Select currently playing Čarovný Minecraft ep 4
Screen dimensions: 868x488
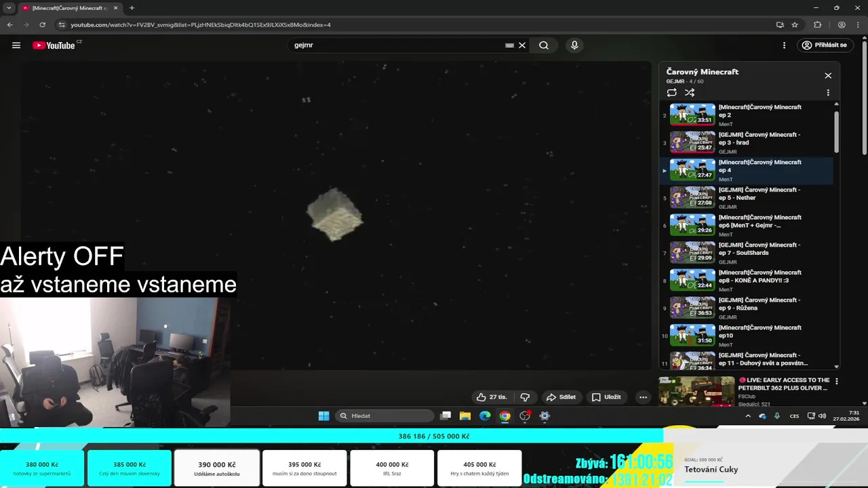[746, 170]
